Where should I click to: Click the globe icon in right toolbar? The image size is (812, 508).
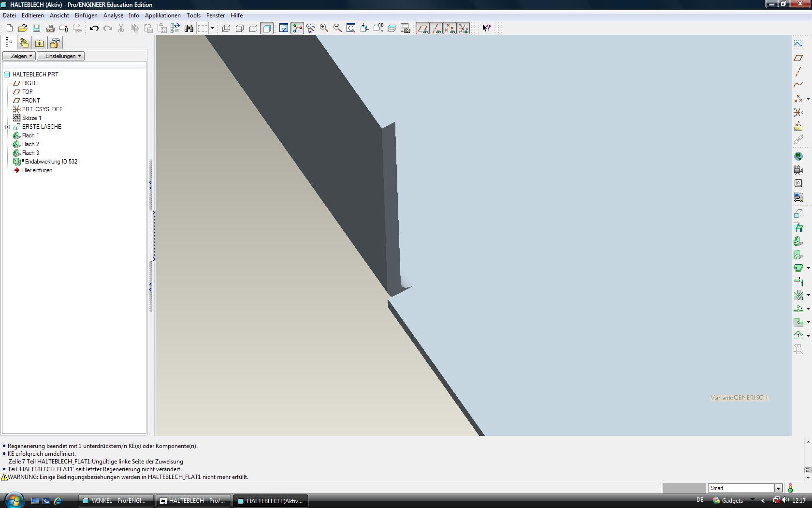(798, 156)
